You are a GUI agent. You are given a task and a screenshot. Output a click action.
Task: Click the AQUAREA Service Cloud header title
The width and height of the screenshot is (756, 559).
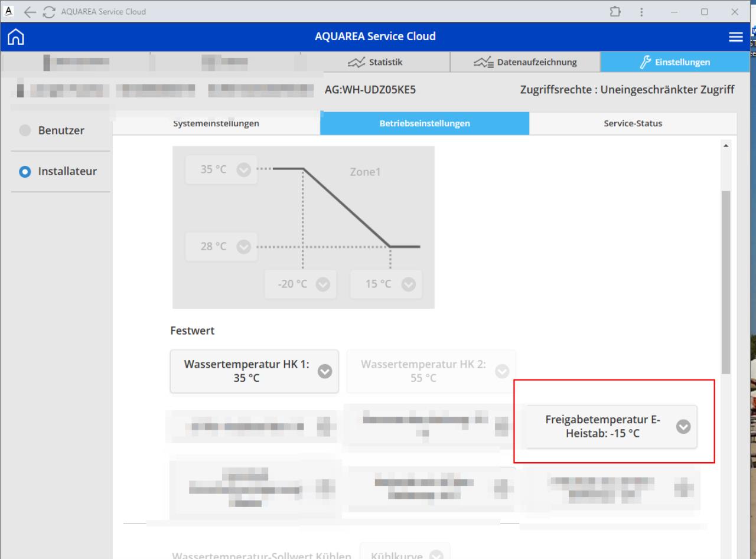point(376,36)
